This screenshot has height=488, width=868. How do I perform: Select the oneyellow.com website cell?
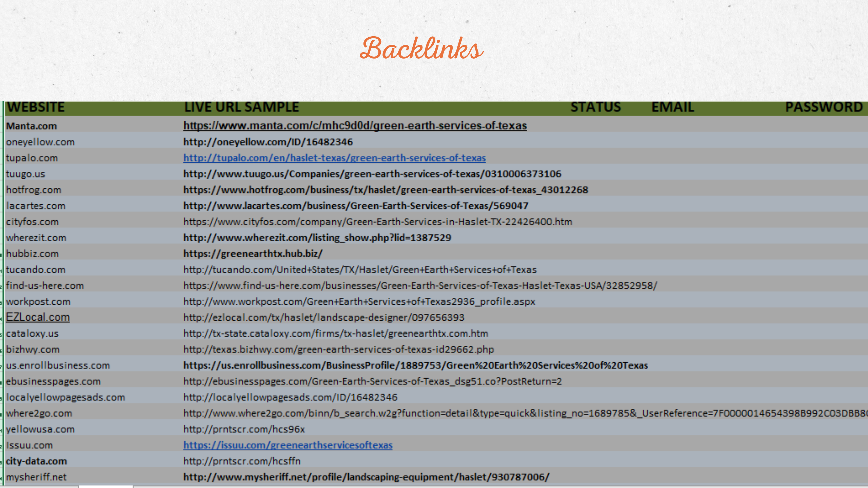tap(40, 142)
